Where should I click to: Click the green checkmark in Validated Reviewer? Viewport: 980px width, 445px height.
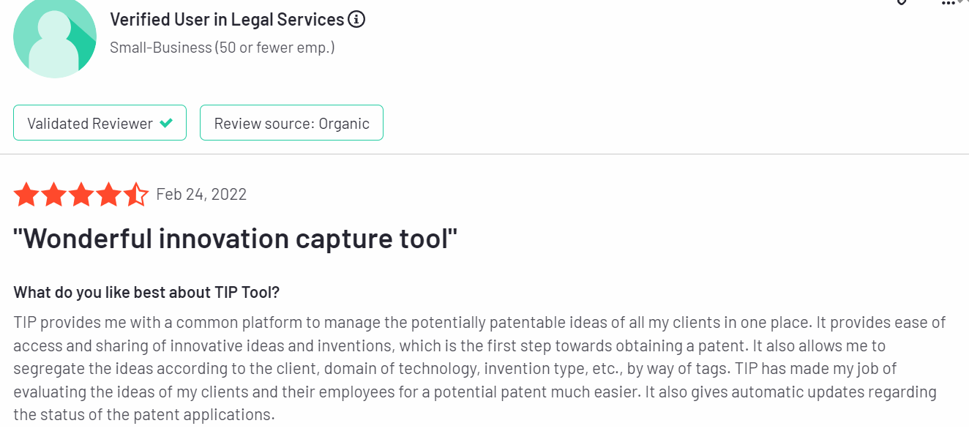(x=166, y=123)
